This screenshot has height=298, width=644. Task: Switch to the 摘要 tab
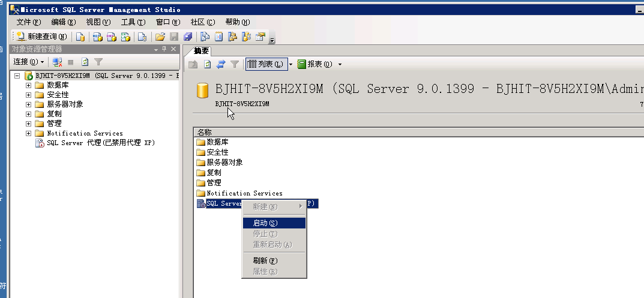pos(201,51)
